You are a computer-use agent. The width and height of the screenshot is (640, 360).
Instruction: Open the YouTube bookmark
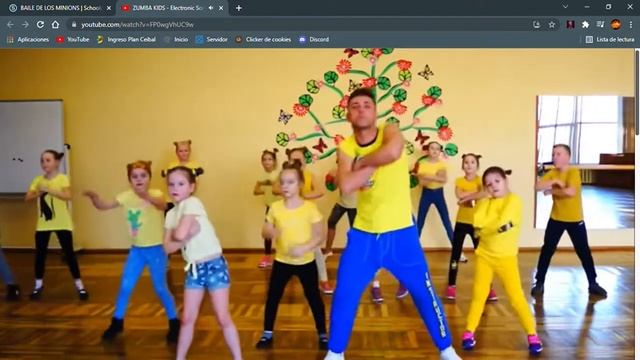(73, 40)
